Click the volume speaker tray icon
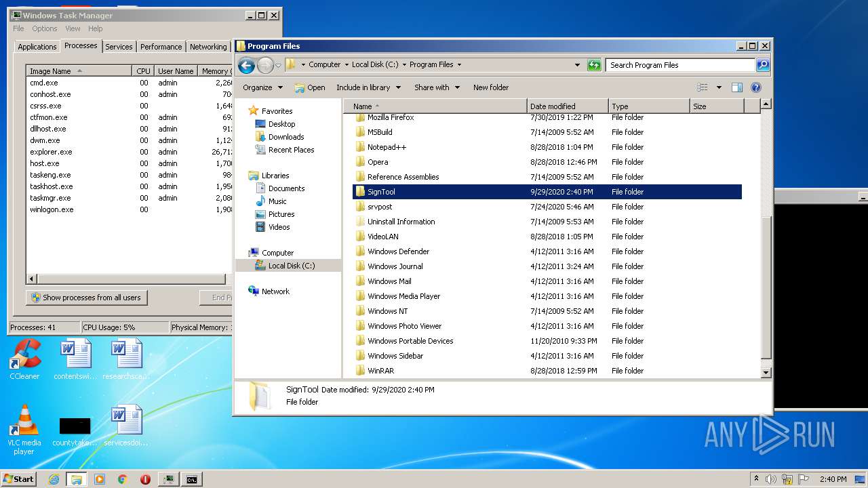This screenshot has height=488, width=868. coord(771,479)
